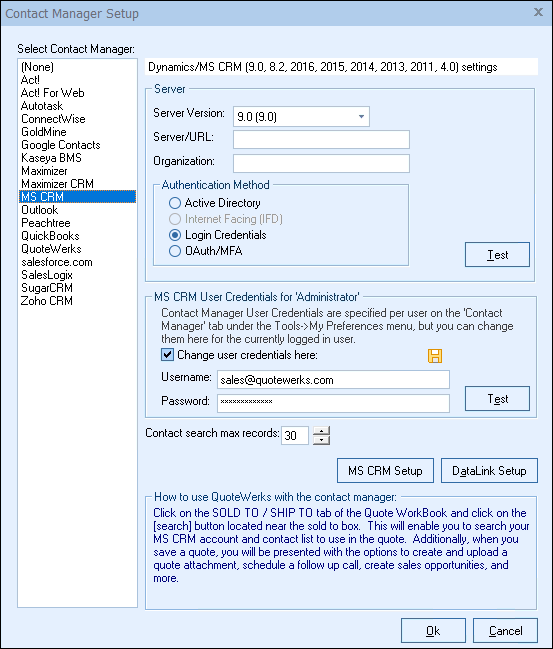The height and width of the screenshot is (649, 553).
Task: Choose Autotask contact manager
Action: [77, 106]
